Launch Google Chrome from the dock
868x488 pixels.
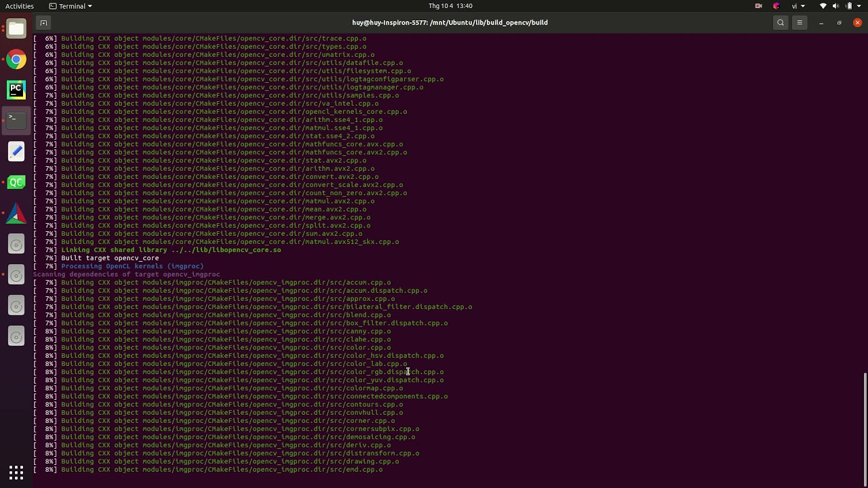16,60
